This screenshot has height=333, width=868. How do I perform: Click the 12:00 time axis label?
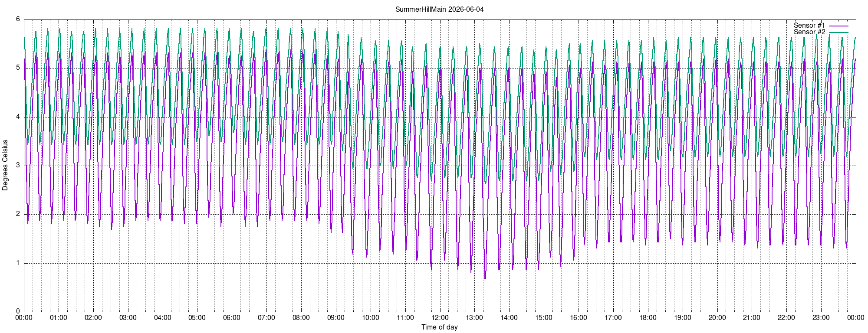tap(440, 317)
